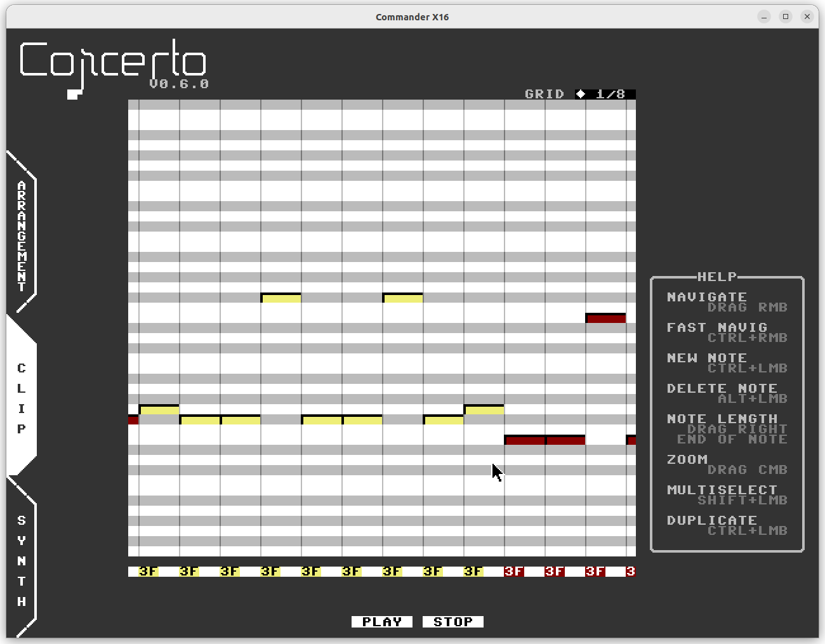Click the ninth yellow 3F velocity label
This screenshot has width=825, height=644.
point(473,572)
